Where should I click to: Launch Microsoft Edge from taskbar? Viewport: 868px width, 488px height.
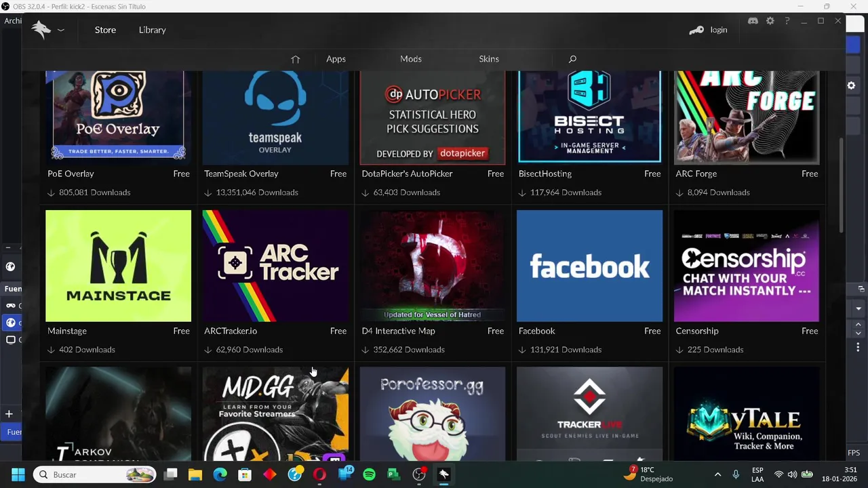[220, 474]
